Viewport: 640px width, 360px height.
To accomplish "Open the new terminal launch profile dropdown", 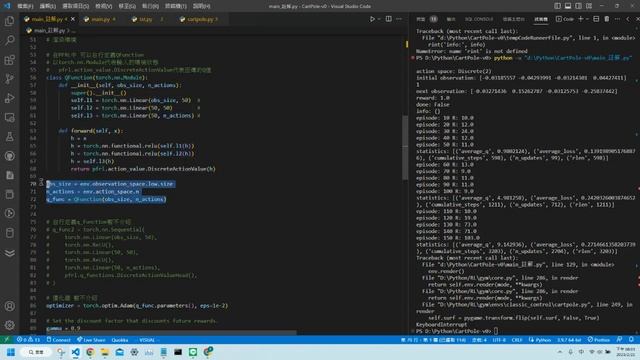I will pos(587,19).
